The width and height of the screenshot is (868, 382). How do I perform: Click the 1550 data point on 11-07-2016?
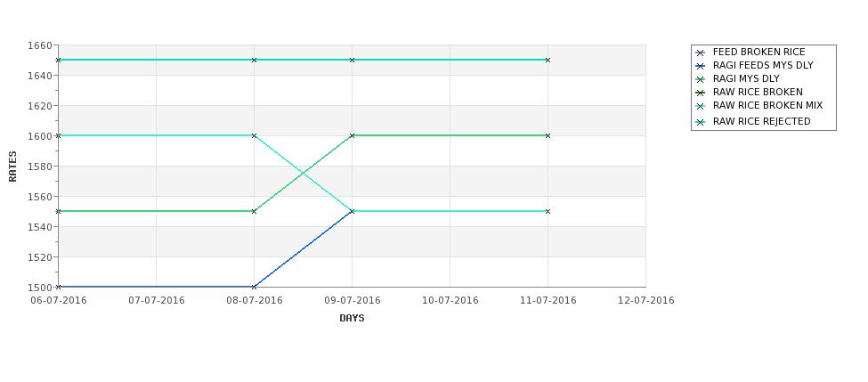tap(548, 212)
